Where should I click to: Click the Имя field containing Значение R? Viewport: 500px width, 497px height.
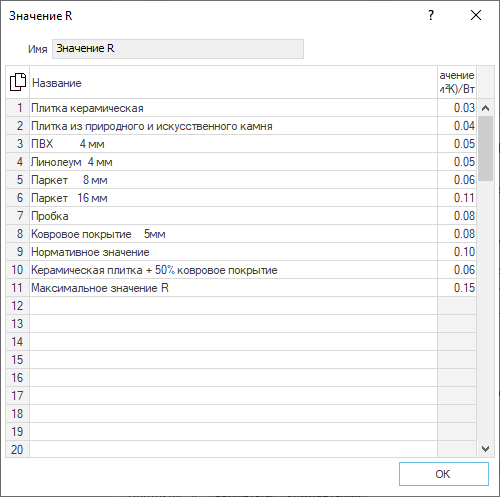178,49
